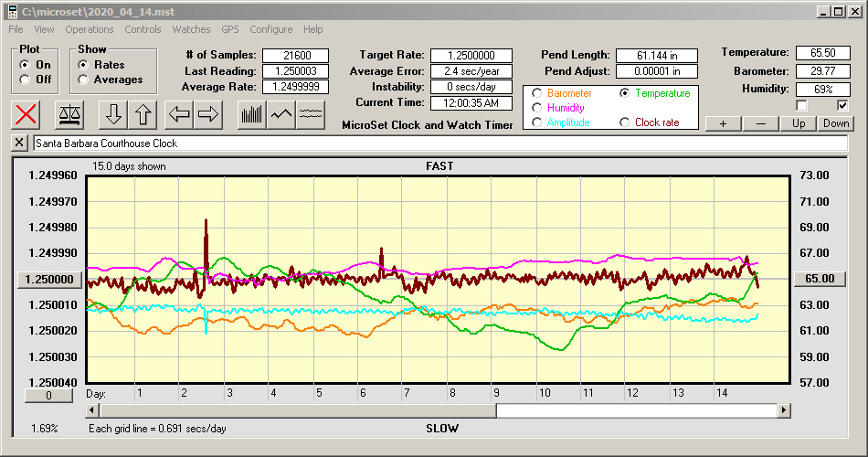The width and height of the screenshot is (868, 457).
Task: Tick the unchecked box under Humidity
Action: tap(801, 105)
